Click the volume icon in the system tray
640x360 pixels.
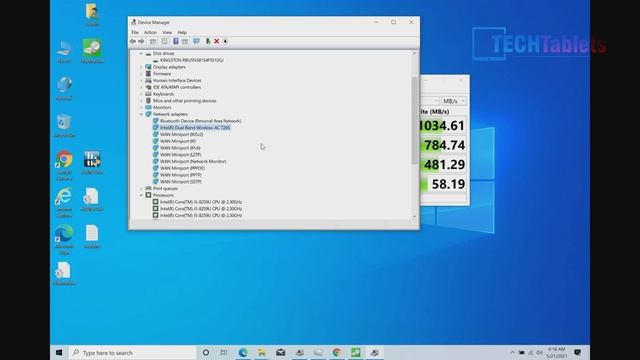coord(539,352)
